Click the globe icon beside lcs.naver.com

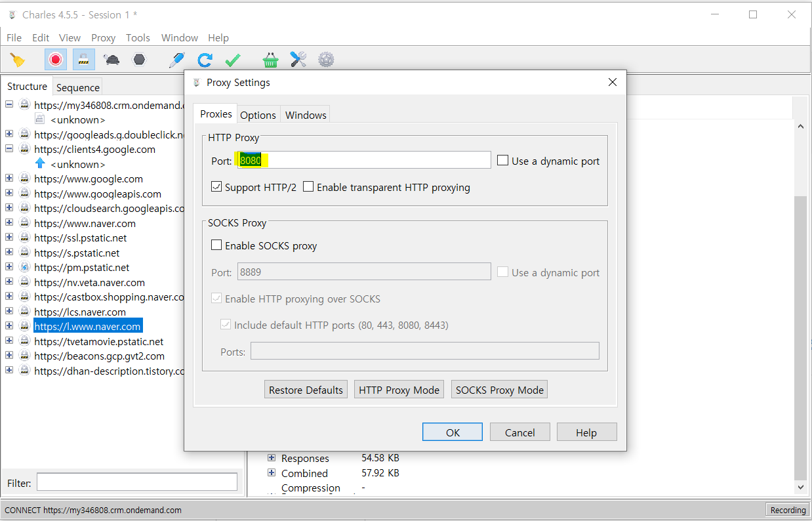coord(24,312)
